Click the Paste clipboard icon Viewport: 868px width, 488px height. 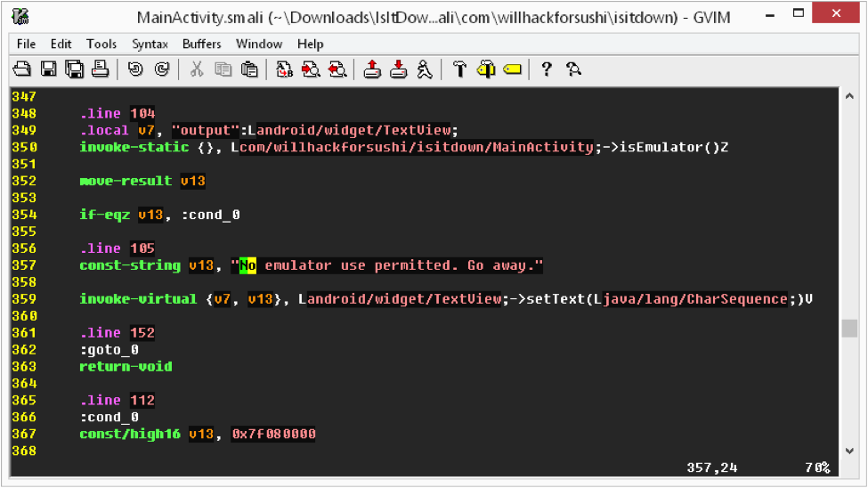(249, 69)
